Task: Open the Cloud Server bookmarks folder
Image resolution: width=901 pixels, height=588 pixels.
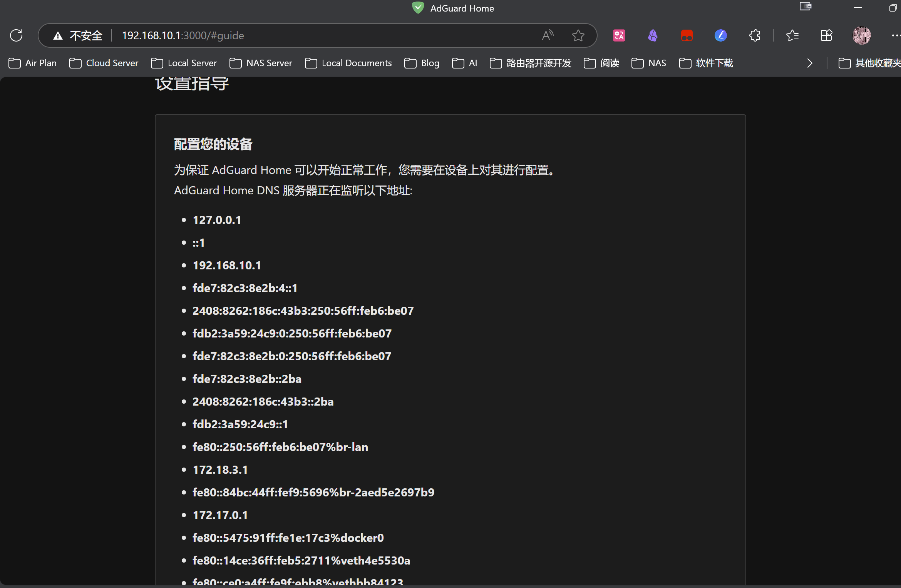Action: point(104,63)
